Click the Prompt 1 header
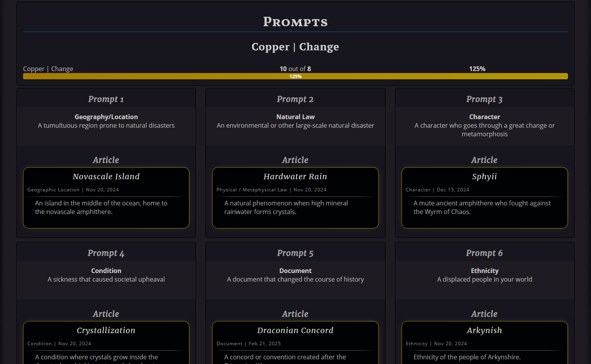The height and width of the screenshot is (364, 591). [x=106, y=99]
